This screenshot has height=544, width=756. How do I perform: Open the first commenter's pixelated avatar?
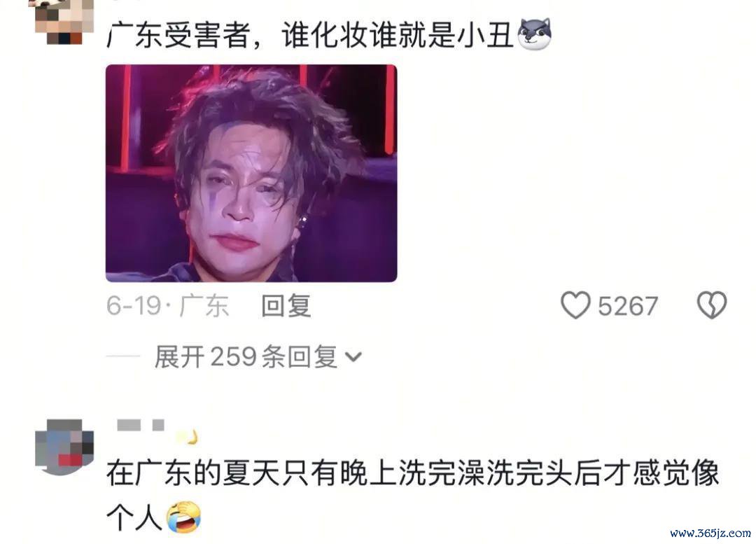[64, 22]
